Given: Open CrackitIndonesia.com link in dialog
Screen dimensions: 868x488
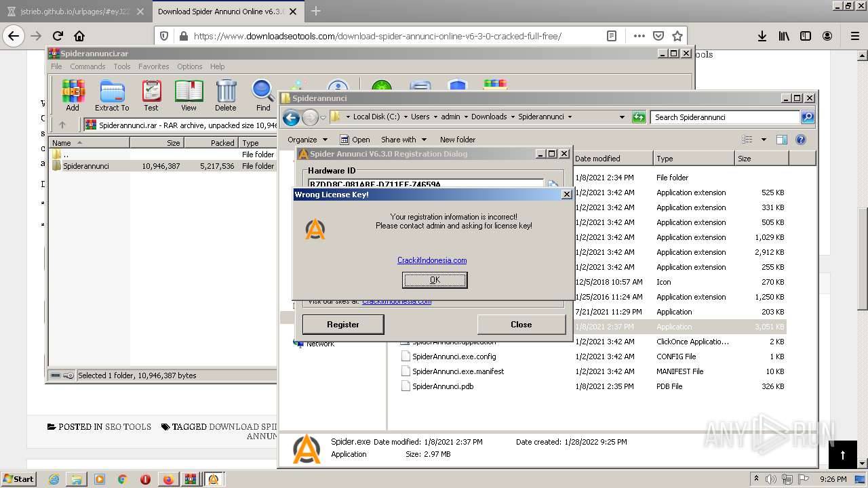Looking at the screenshot, I should tap(432, 260).
